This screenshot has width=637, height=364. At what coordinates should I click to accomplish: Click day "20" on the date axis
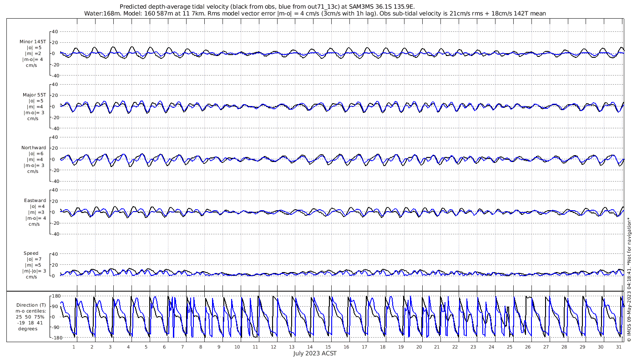click(419, 347)
